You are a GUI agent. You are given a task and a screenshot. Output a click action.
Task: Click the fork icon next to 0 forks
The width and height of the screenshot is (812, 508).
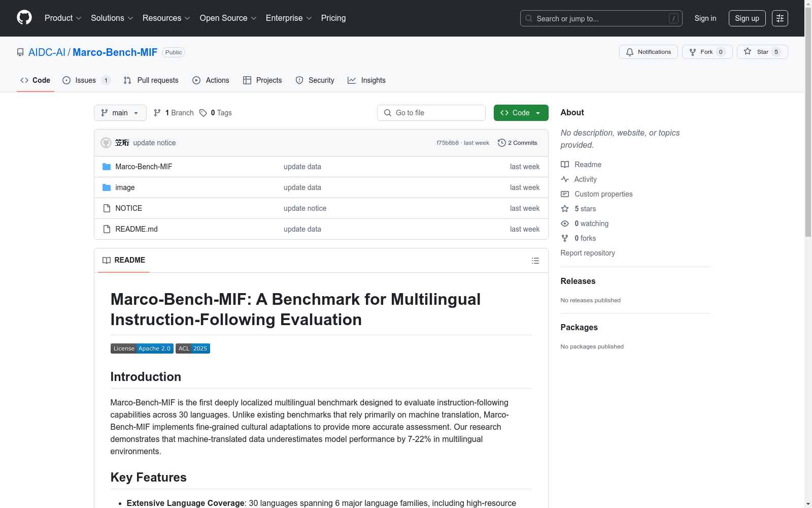pos(565,238)
